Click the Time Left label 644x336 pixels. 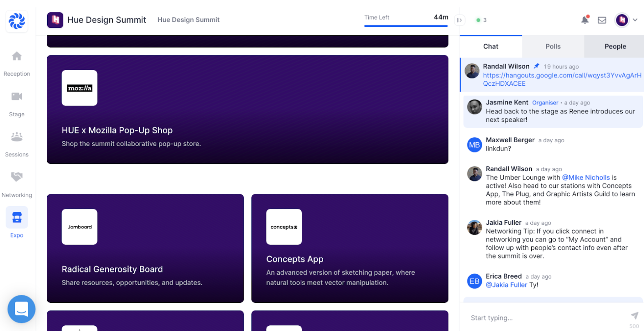(377, 17)
